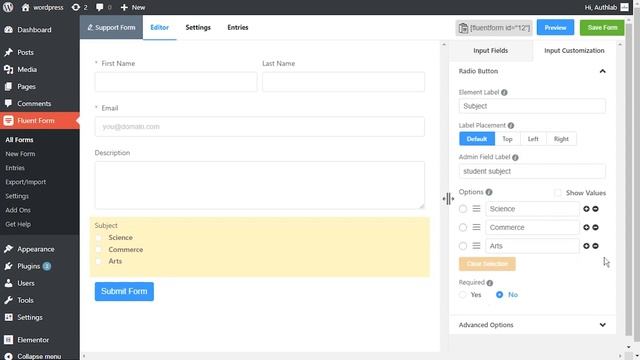The width and height of the screenshot is (640, 360).
Task: Click the Submit Form button
Action: click(124, 291)
